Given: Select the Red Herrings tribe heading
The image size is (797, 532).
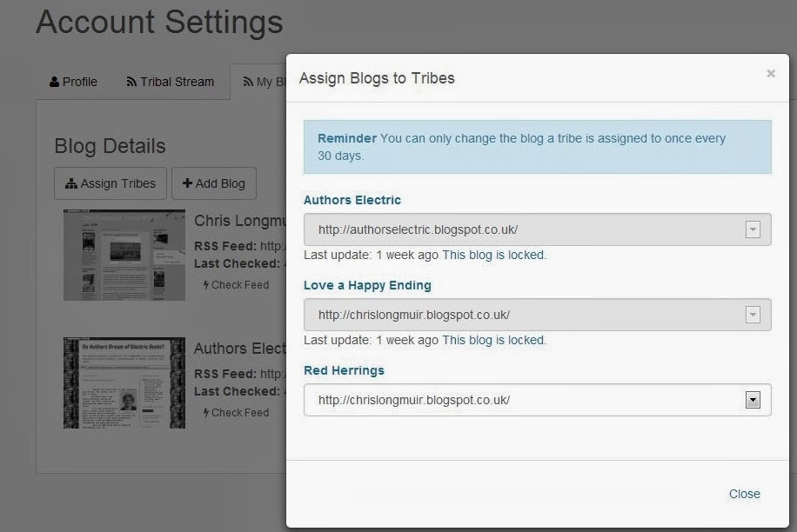Looking at the screenshot, I should pos(344,370).
